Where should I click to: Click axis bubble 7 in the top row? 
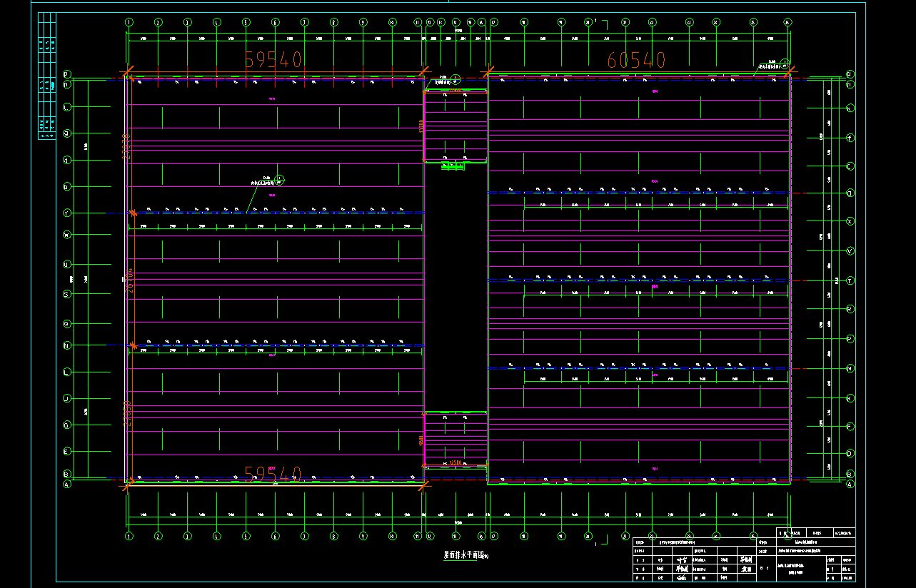point(305,22)
